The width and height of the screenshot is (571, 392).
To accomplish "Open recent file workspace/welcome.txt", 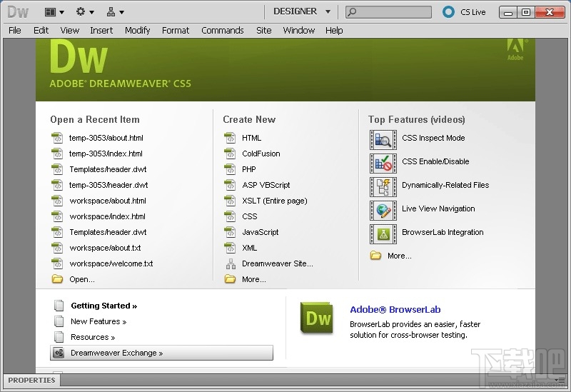I will click(111, 263).
